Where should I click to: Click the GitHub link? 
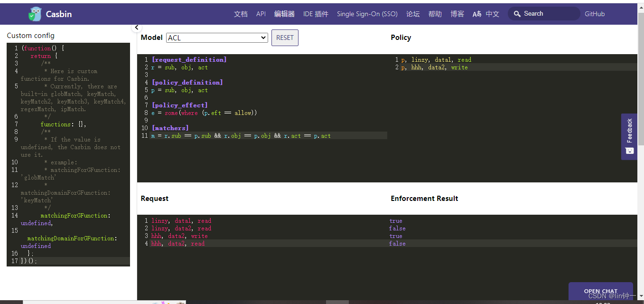594,14
